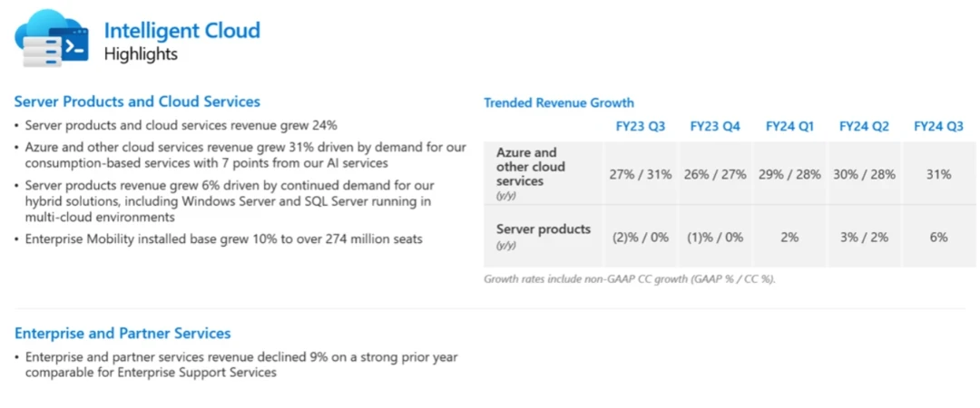
Task: Click the FY24 Q3 column header
Action: 938,127
